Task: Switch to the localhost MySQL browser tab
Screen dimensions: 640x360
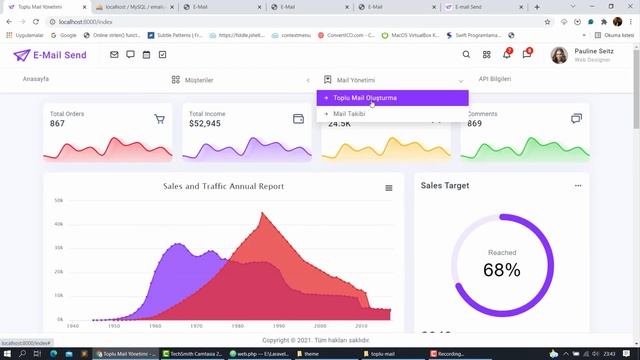Action: [134, 7]
